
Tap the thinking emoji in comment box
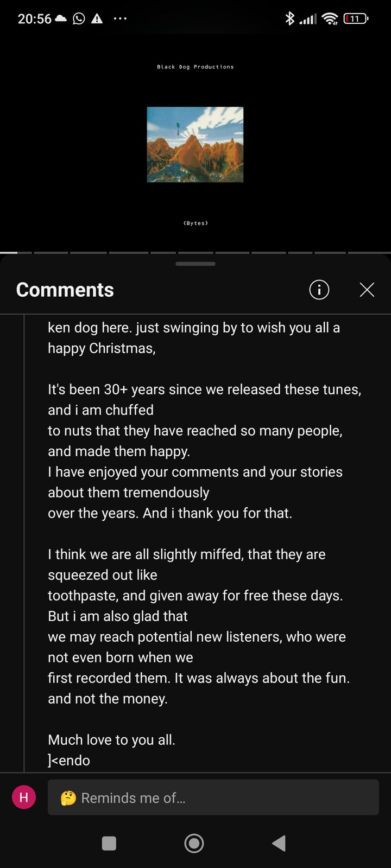click(68, 798)
